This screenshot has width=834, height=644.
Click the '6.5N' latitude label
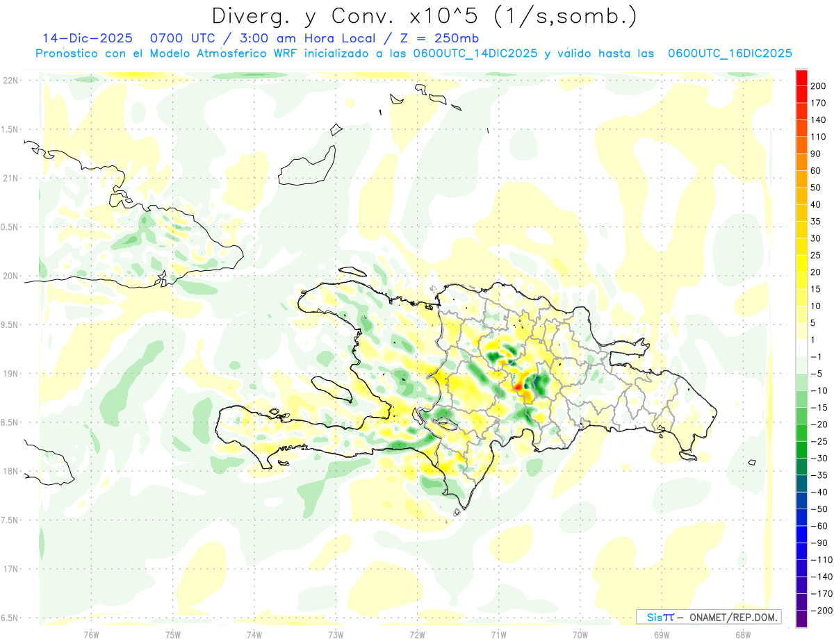[8, 618]
